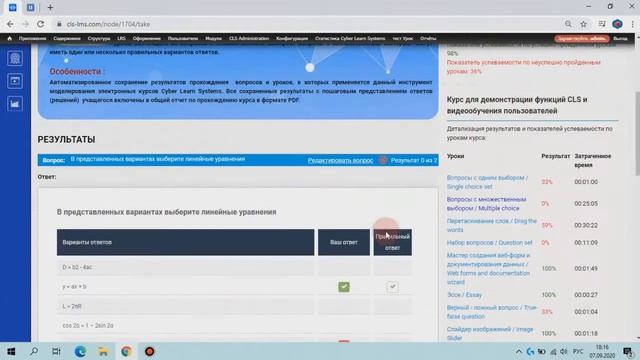This screenshot has height=360, width=640.
Task: Open 'Drag the words' lesson link
Action: (x=492, y=225)
